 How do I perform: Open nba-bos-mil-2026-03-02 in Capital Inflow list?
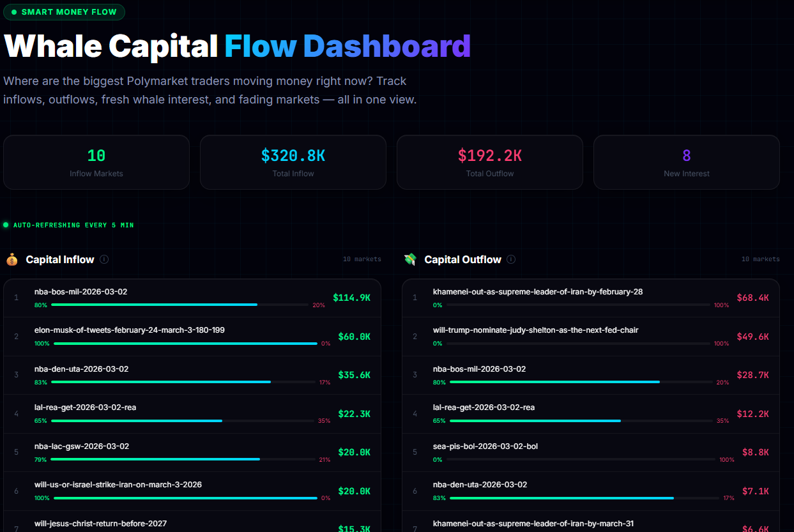coord(192,298)
